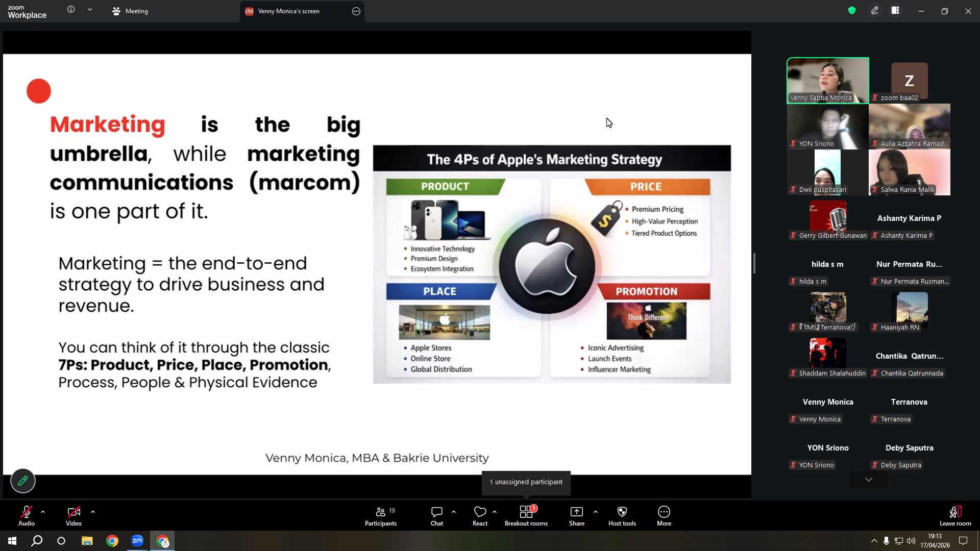Open Zoom app from taskbar

coord(137,541)
